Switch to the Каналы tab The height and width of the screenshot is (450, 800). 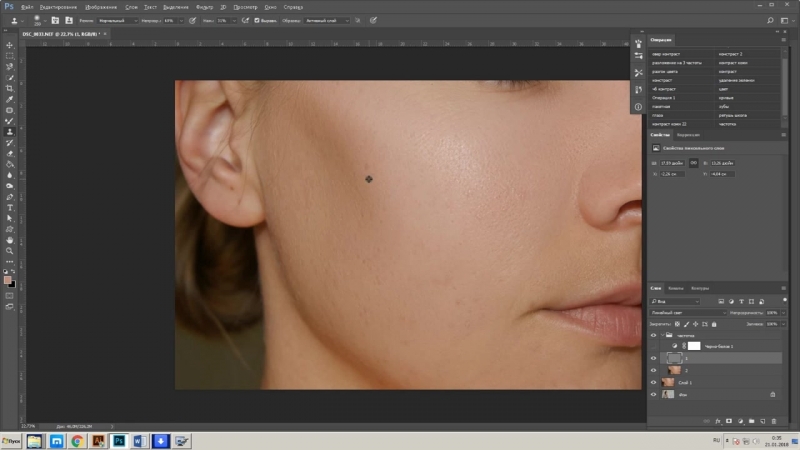[676, 288]
